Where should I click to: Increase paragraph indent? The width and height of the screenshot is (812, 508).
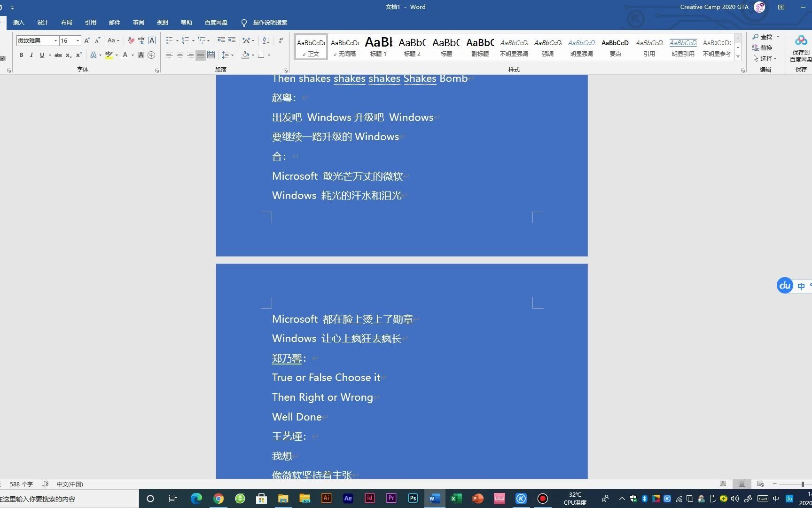pos(232,40)
